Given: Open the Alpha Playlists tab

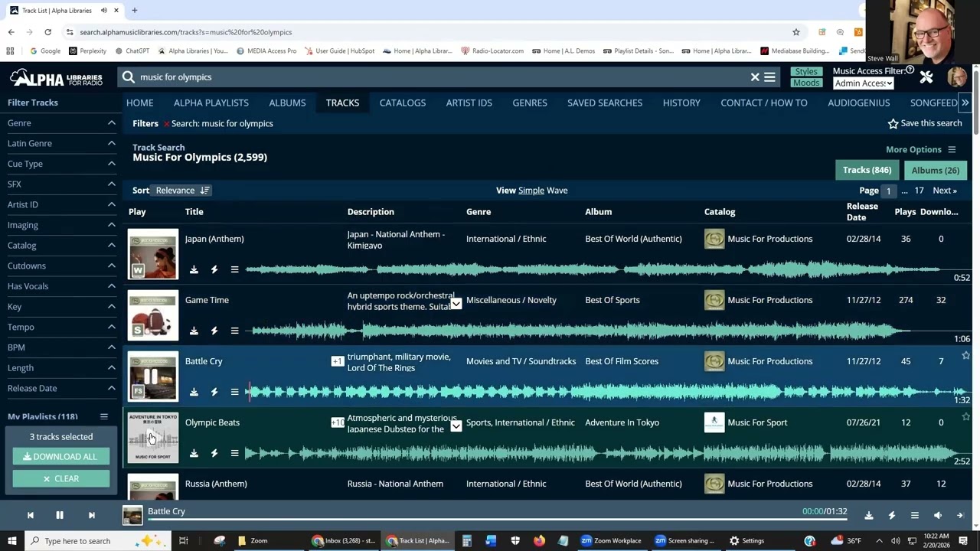Looking at the screenshot, I should click(x=211, y=103).
